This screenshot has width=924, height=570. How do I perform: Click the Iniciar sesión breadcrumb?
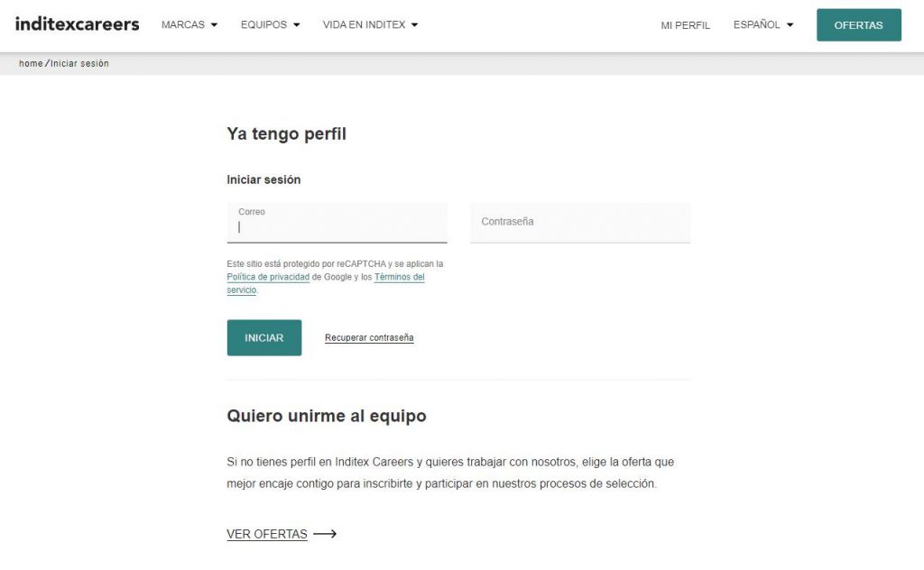79,64
